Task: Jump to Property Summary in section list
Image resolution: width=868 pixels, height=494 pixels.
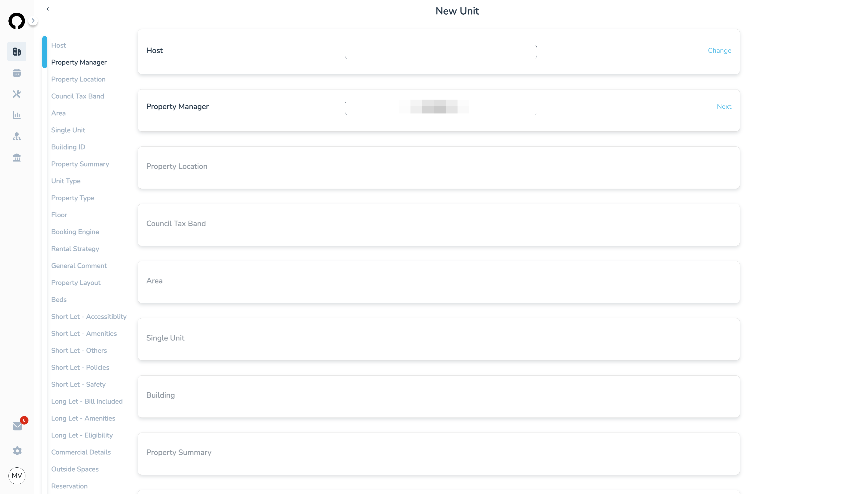Action: (80, 164)
